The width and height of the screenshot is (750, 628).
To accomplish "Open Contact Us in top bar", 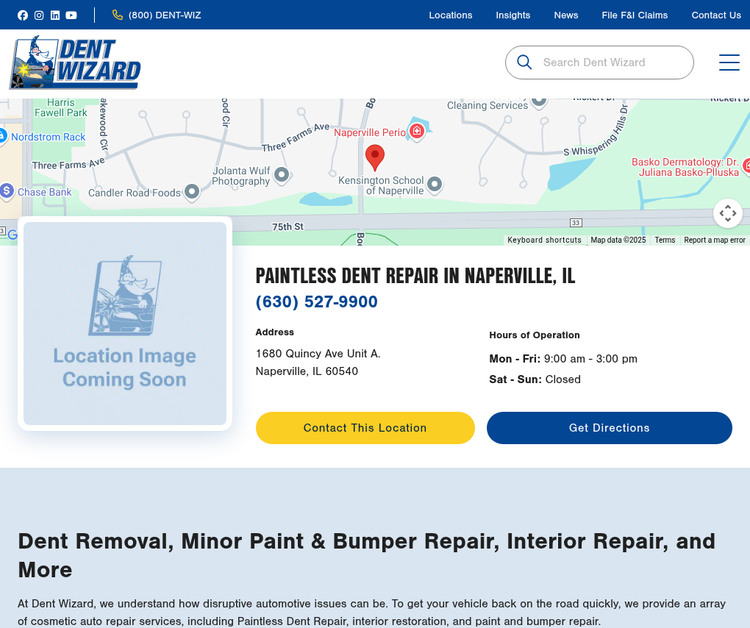I will click(716, 15).
